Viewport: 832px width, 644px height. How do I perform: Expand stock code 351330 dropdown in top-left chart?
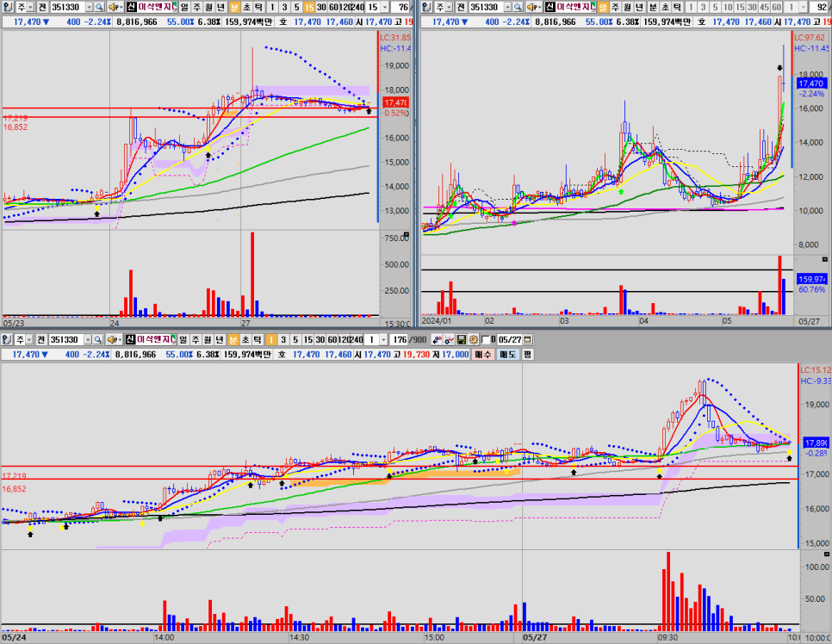[89, 7]
